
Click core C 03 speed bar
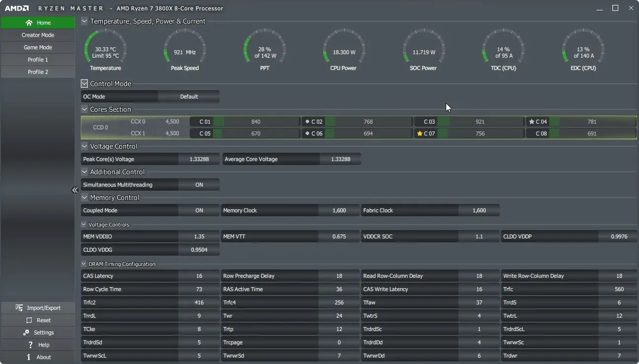coord(480,122)
